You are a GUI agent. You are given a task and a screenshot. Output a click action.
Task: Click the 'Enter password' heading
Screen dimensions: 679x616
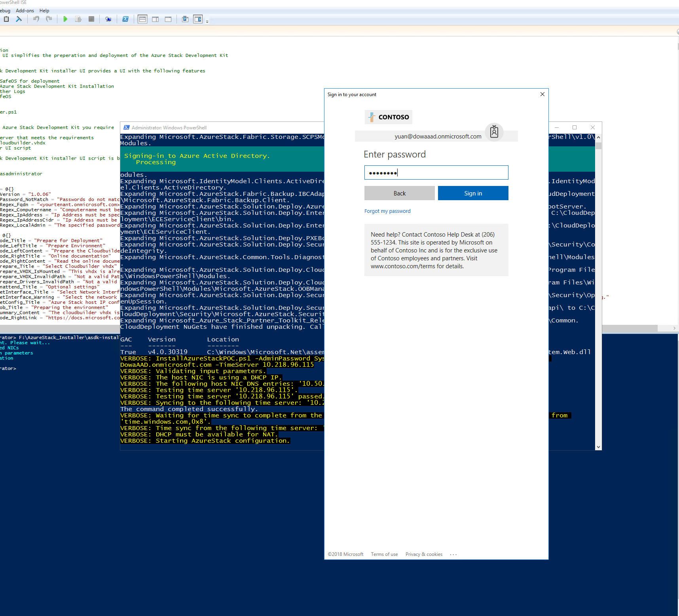[395, 154]
